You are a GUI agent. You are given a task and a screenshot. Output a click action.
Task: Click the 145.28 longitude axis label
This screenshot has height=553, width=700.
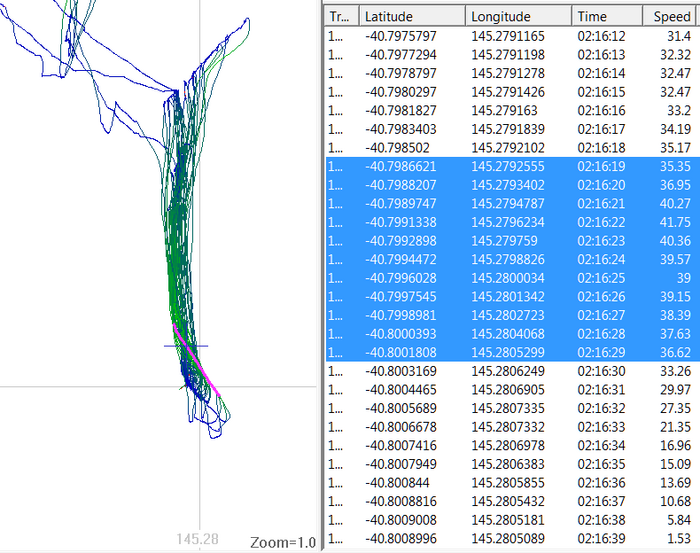click(196, 540)
